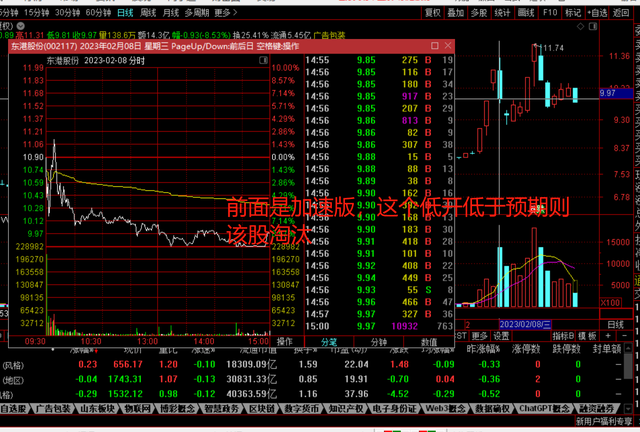This screenshot has height=432, width=640.
Task: Zoom out with the − button near 模板
Action: tap(624, 336)
